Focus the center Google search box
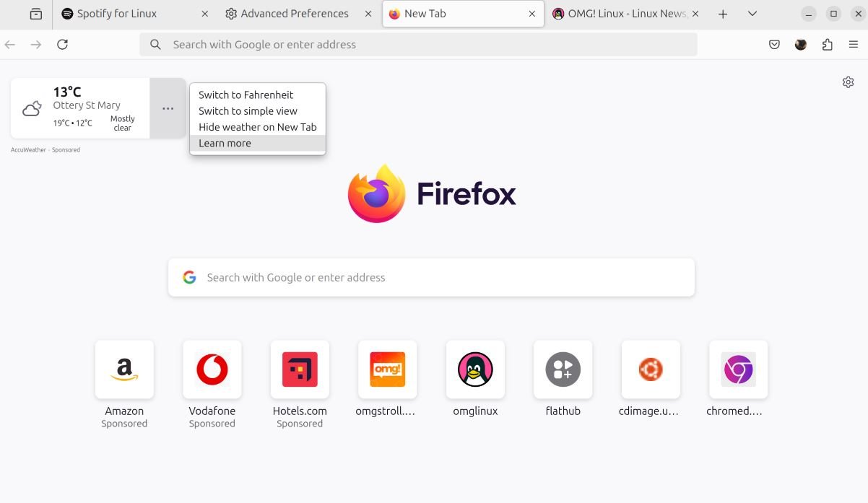The width and height of the screenshot is (868, 503). click(431, 277)
